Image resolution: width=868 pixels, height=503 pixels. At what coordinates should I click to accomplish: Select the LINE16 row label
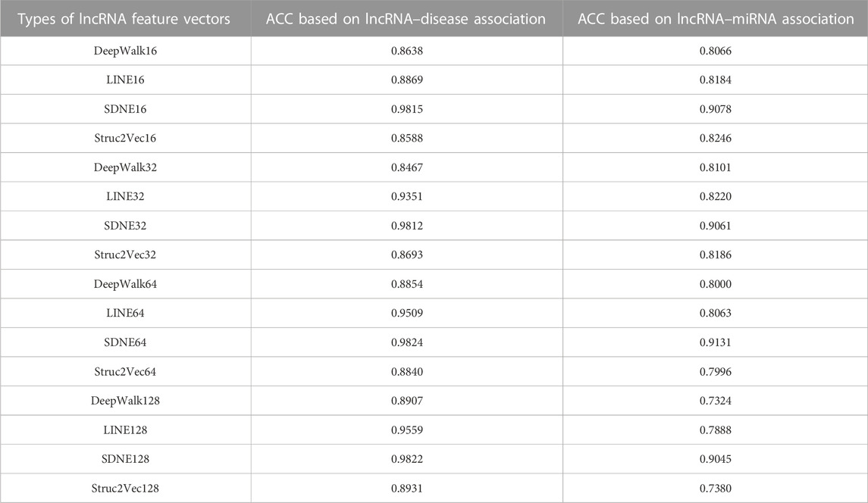tap(125, 80)
